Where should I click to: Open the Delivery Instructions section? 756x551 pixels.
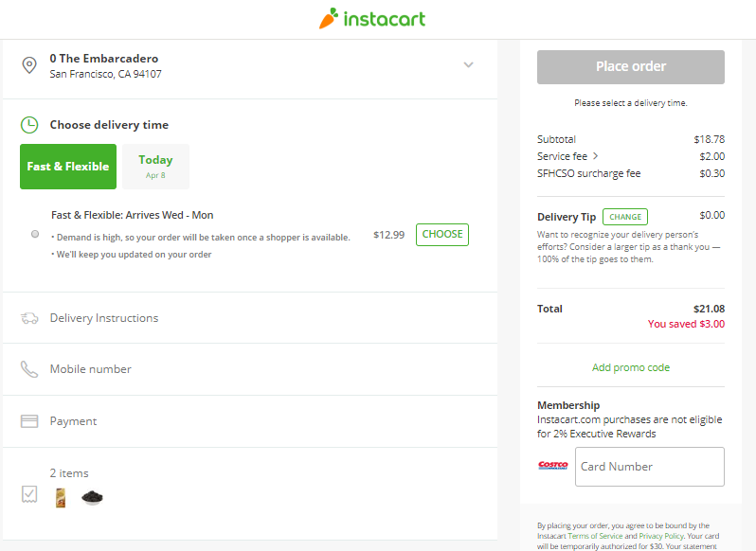point(250,318)
